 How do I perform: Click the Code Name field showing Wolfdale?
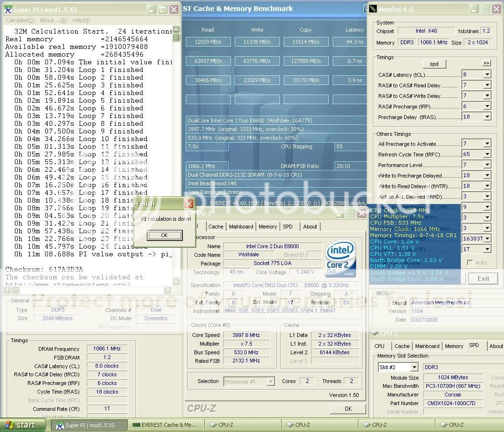pyautogui.click(x=249, y=254)
